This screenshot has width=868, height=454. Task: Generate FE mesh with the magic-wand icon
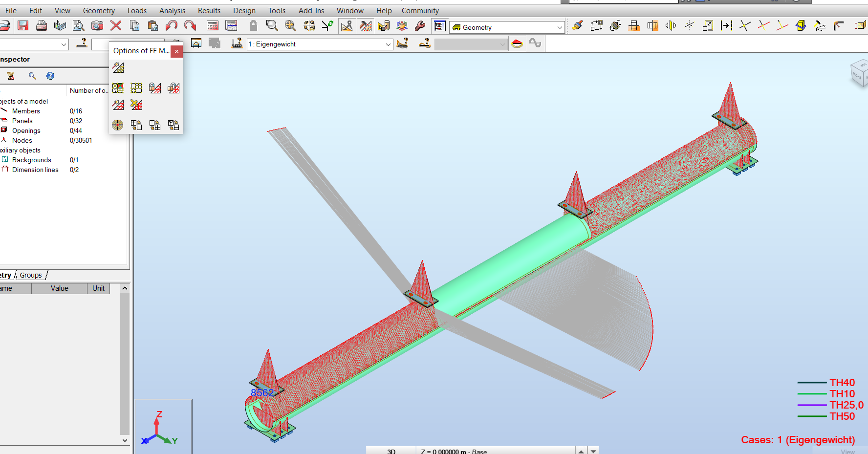pyautogui.click(x=118, y=68)
